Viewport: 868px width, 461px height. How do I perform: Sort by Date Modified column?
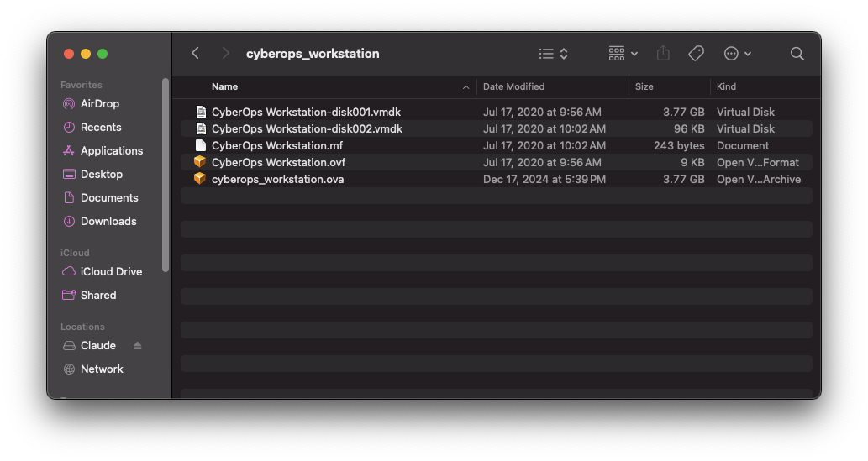[513, 86]
